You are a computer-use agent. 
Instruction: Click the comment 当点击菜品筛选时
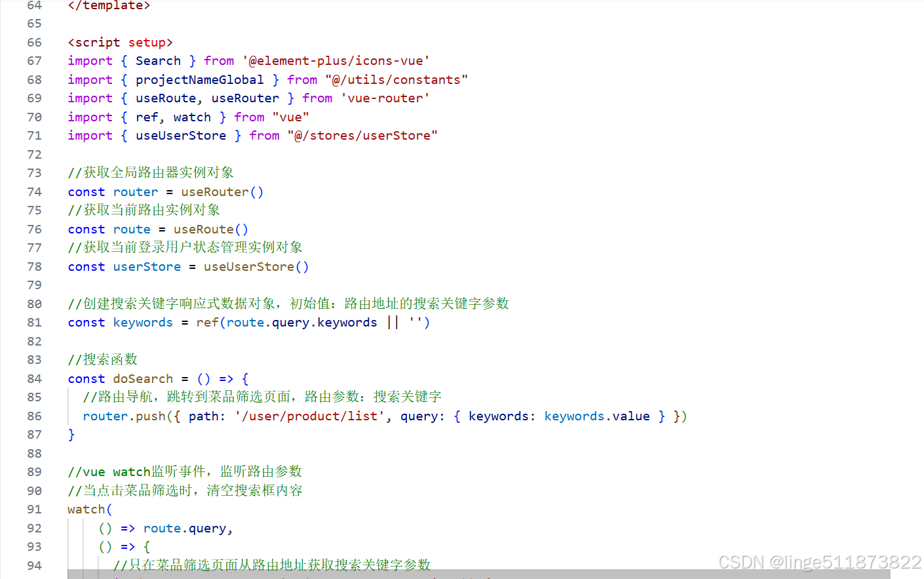[185, 490]
